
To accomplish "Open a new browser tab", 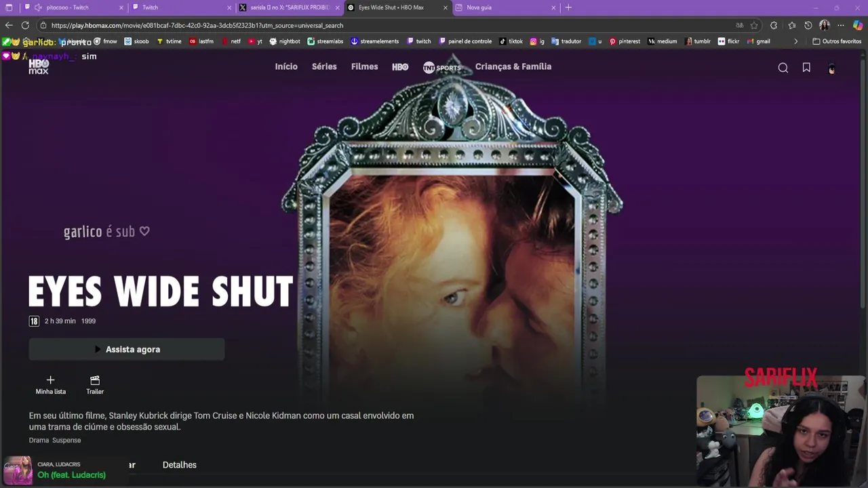I will point(568,7).
